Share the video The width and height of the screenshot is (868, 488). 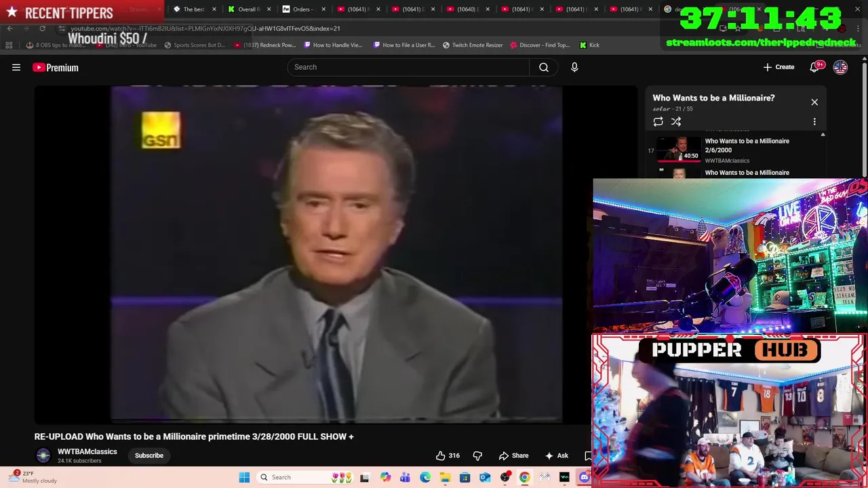point(513,455)
